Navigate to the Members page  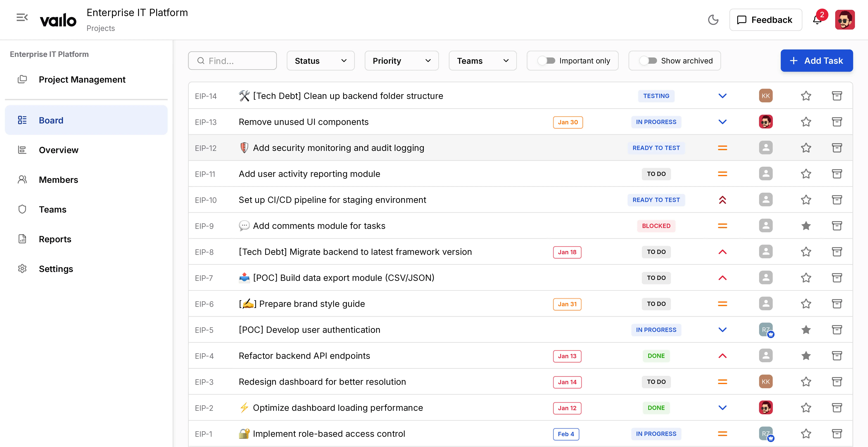pyautogui.click(x=58, y=179)
